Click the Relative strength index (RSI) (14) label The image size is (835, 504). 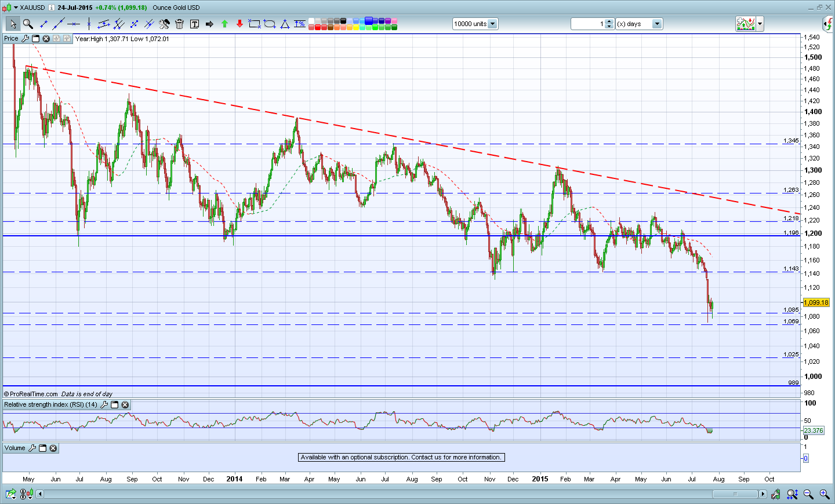tap(50, 405)
